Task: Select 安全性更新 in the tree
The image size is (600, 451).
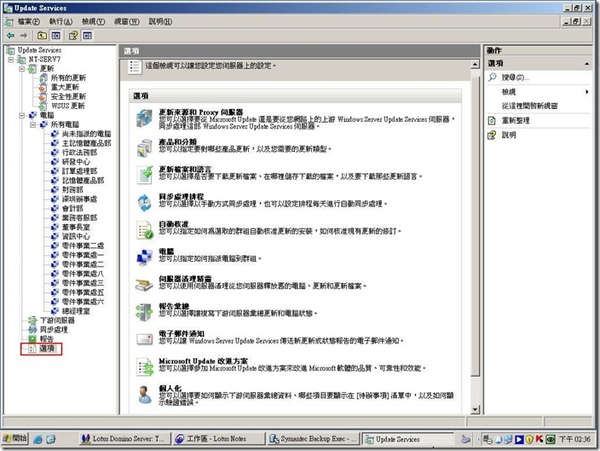Action: pyautogui.click(x=68, y=96)
